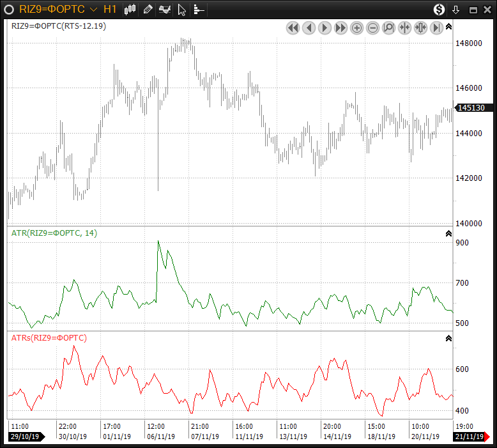The width and height of the screenshot is (497, 448).
Task: Click the down arrow icon in title bar
Action: point(456,10)
